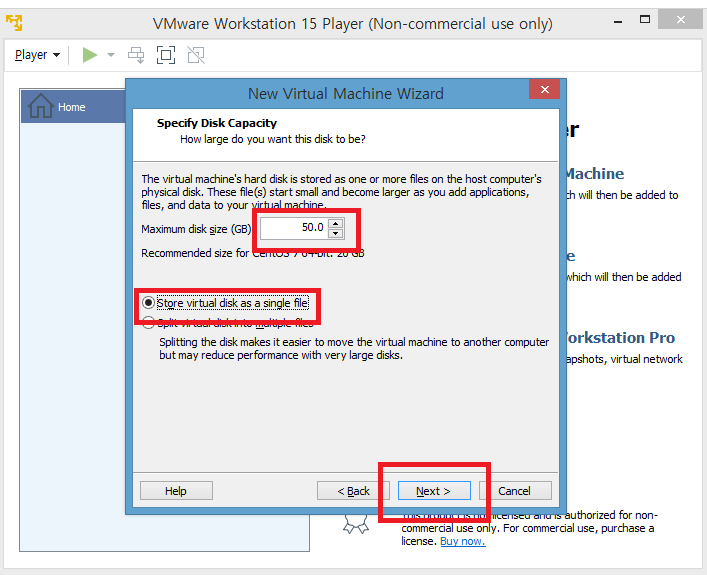Decrease disk size with down spinner arrow
This screenshot has height=575, width=707.
pyautogui.click(x=336, y=234)
